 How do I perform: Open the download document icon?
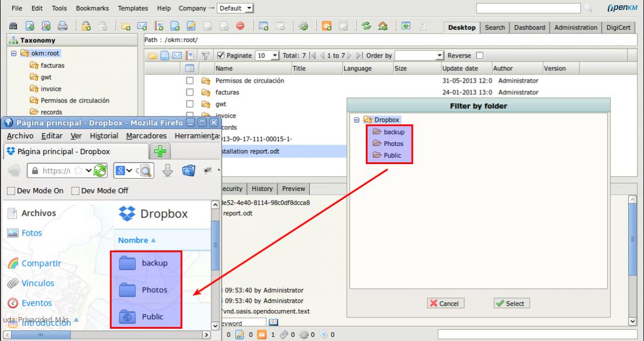(x=28, y=27)
